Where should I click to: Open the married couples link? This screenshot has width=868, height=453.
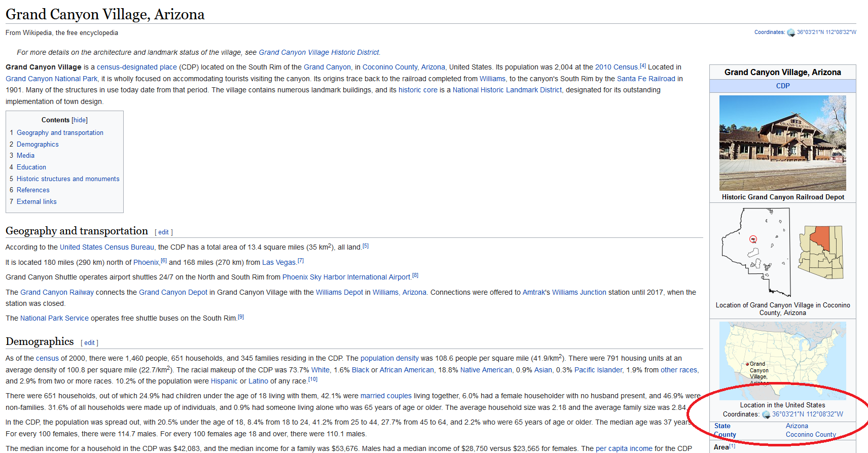click(x=386, y=396)
